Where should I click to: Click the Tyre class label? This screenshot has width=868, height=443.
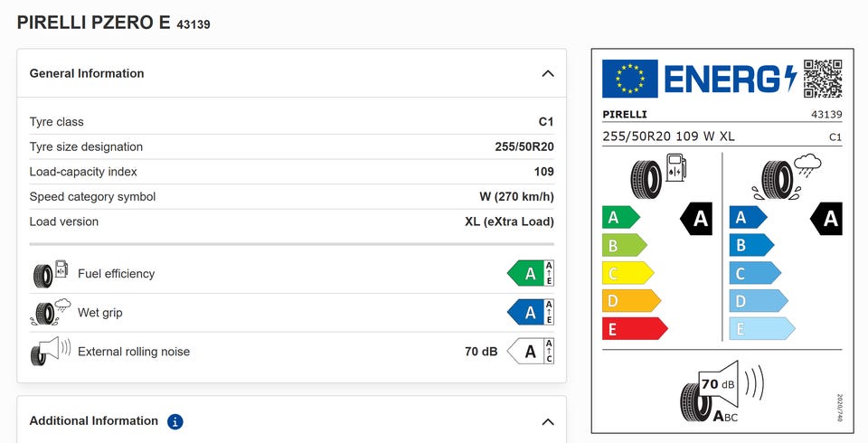pyautogui.click(x=56, y=122)
